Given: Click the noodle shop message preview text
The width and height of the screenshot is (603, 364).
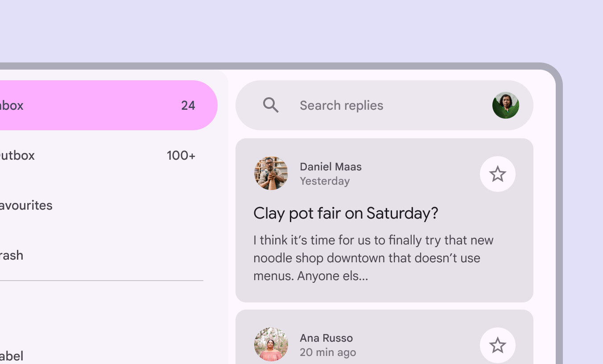Looking at the screenshot, I should pos(373,258).
